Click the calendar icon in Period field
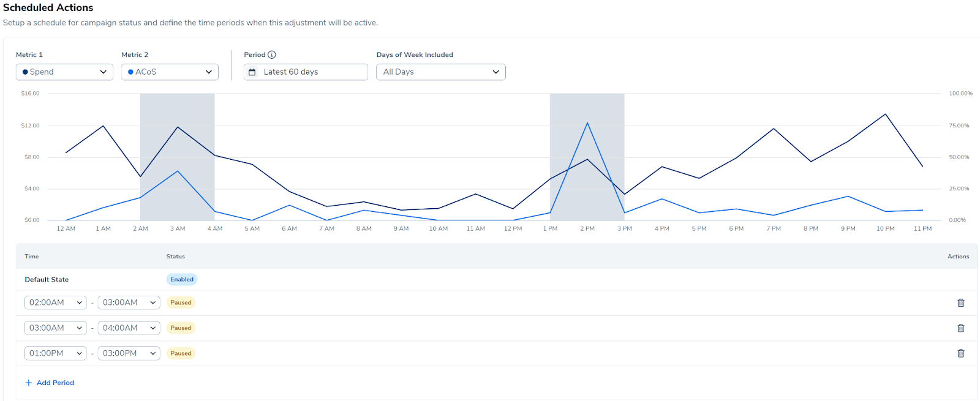The height and width of the screenshot is (401, 980). (x=252, y=72)
